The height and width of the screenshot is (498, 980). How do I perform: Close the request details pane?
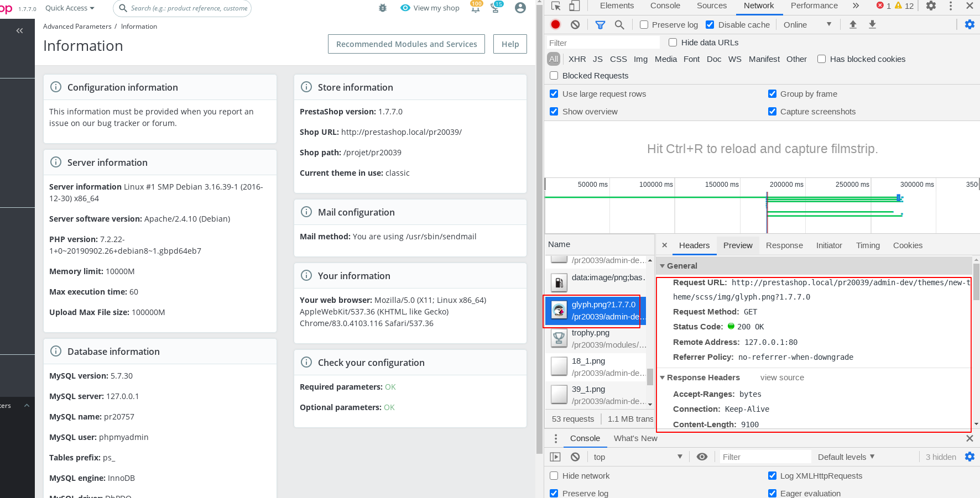(665, 245)
